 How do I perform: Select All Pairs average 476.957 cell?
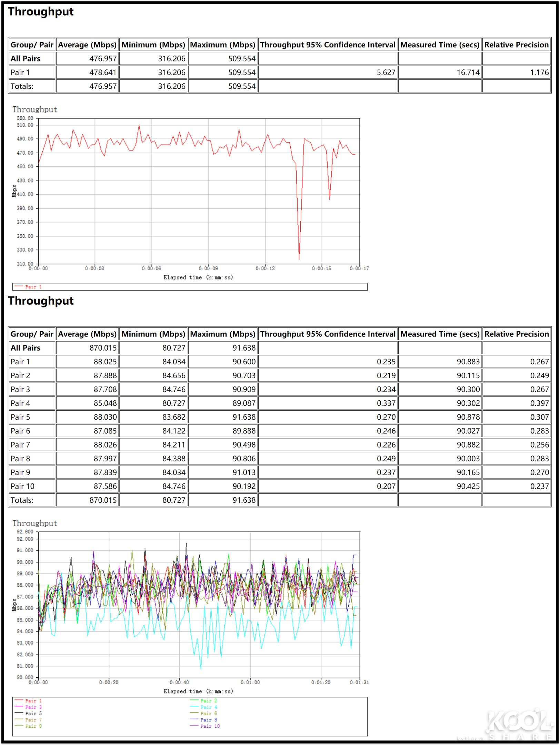pos(88,59)
